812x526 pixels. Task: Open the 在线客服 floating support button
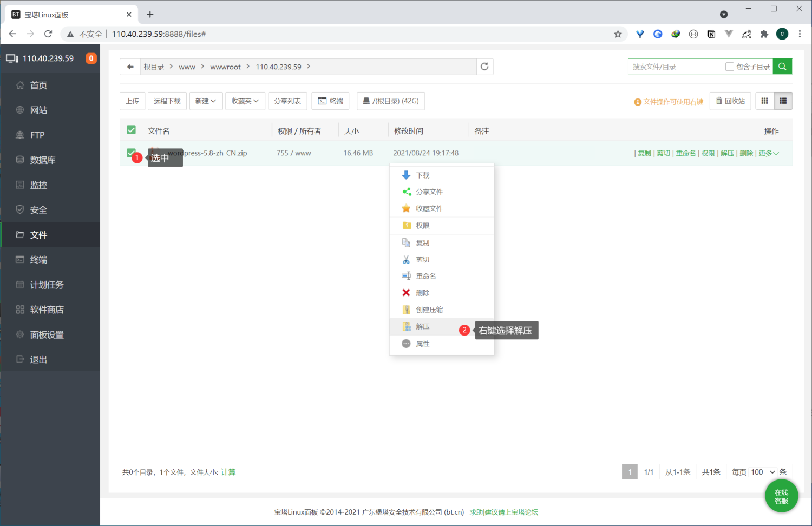pos(782,496)
